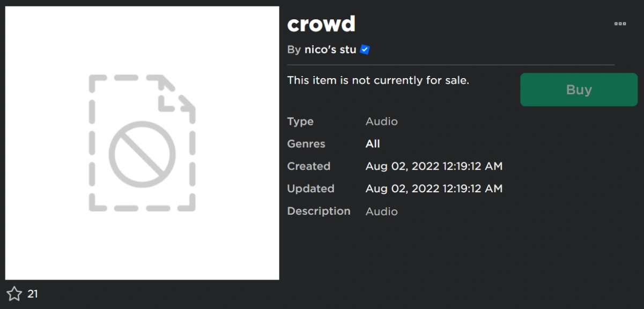Click the Created field label

point(309,167)
